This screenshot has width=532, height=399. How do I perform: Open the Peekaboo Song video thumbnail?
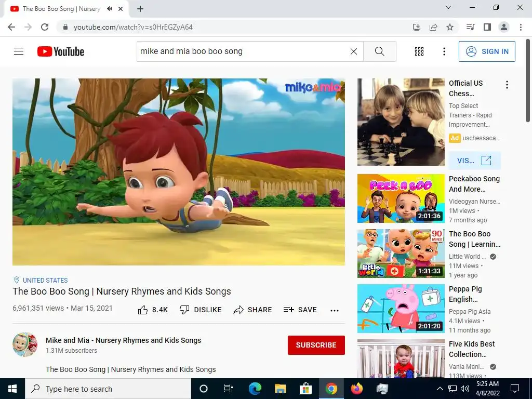[401, 198]
